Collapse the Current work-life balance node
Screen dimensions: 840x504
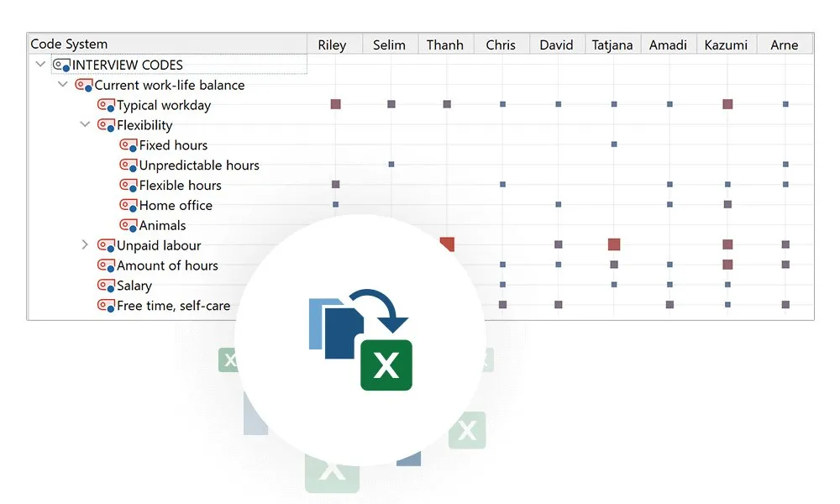coord(63,84)
